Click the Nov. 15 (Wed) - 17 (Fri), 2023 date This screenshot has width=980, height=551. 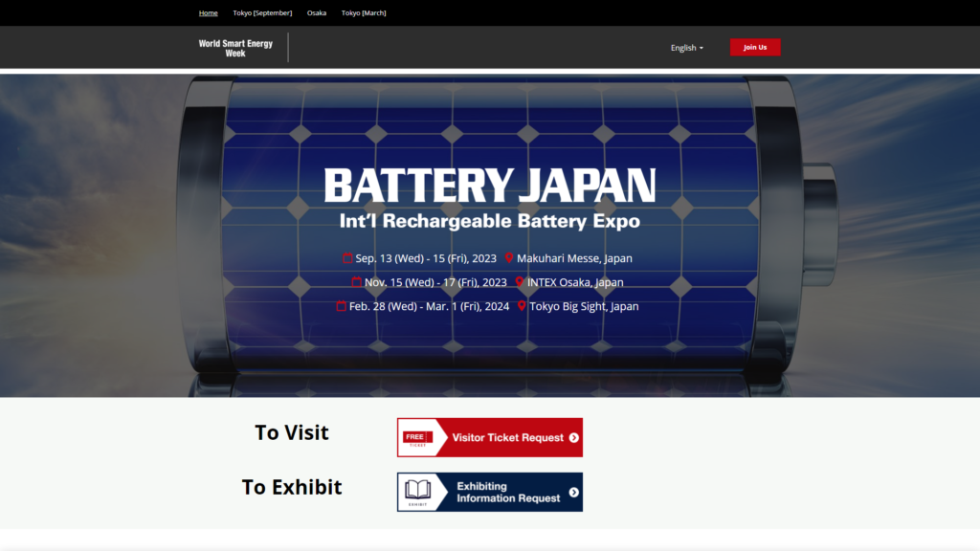(x=435, y=282)
